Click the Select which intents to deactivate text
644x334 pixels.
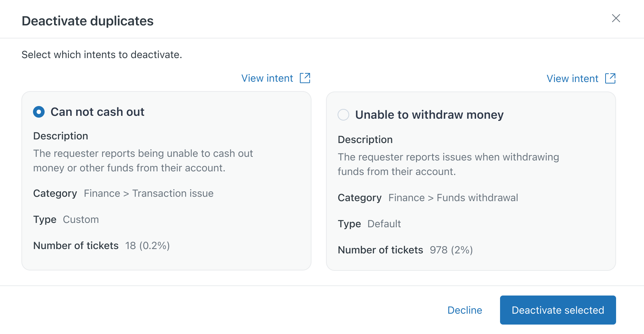coord(102,55)
